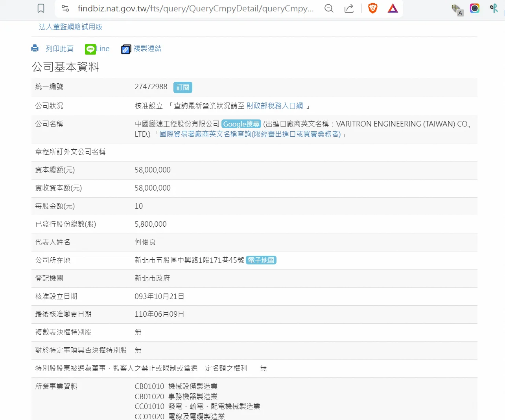Open the site settings icon beside the URL
Image resolution: width=505 pixels, height=420 pixels.
click(65, 8)
